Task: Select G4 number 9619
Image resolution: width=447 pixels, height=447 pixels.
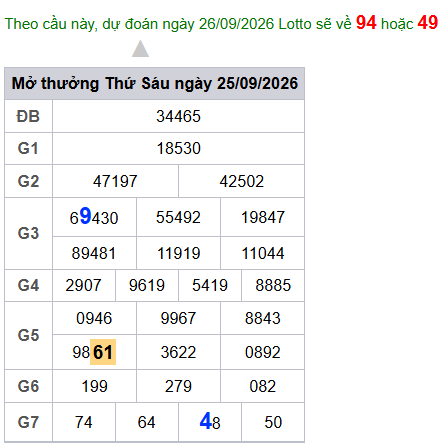Action: 147,285
